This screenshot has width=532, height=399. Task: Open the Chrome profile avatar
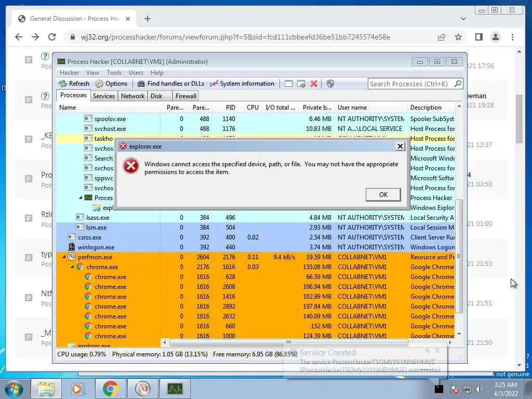(496, 37)
